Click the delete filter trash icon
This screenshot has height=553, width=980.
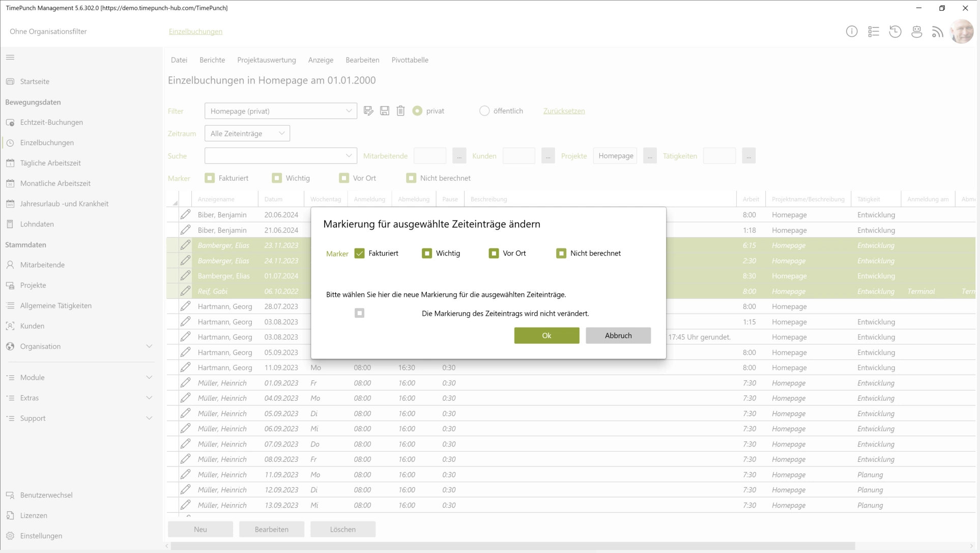coord(400,111)
